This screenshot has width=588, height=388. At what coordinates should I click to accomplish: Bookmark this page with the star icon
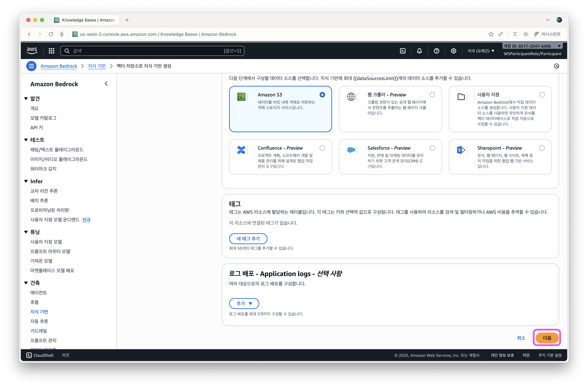click(491, 34)
